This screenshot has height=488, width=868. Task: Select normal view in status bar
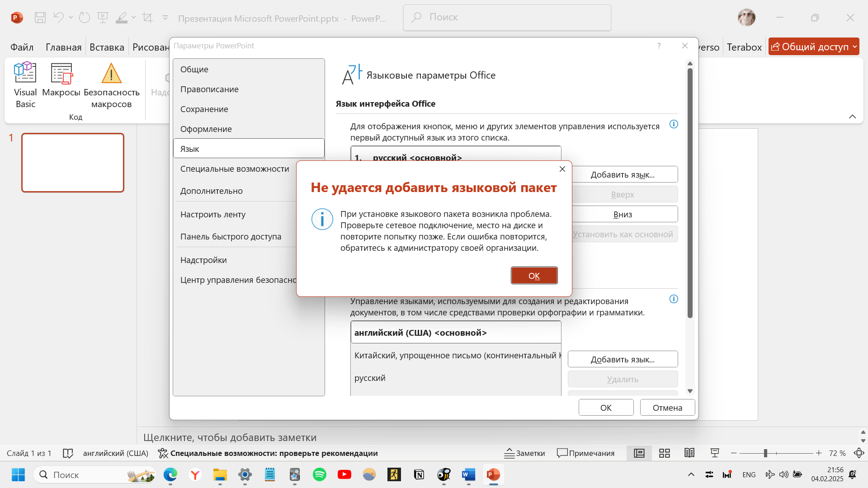pos(639,453)
